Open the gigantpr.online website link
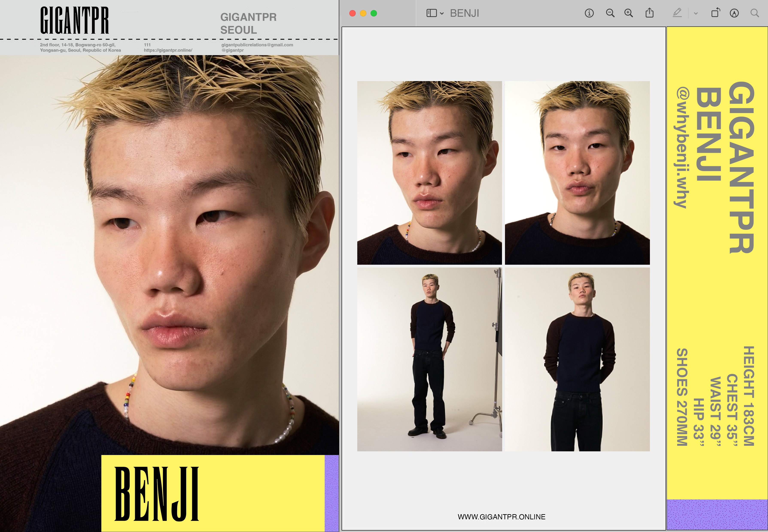 point(168,50)
